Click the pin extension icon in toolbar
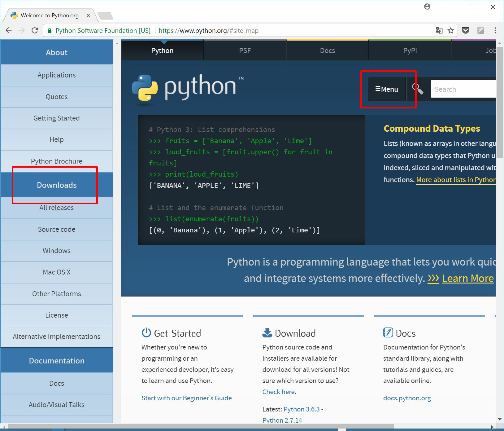 pyautogui.click(x=480, y=30)
